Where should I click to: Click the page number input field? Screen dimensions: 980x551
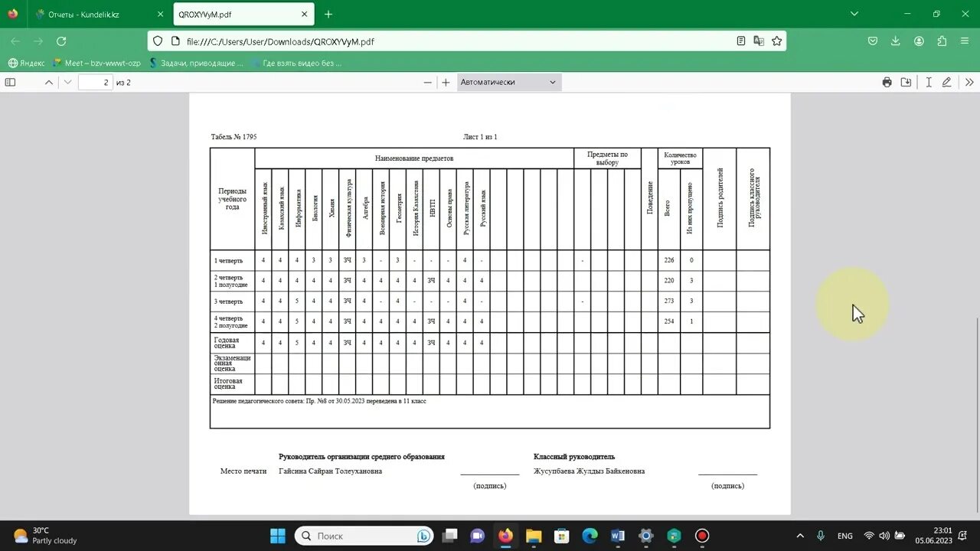(96, 82)
